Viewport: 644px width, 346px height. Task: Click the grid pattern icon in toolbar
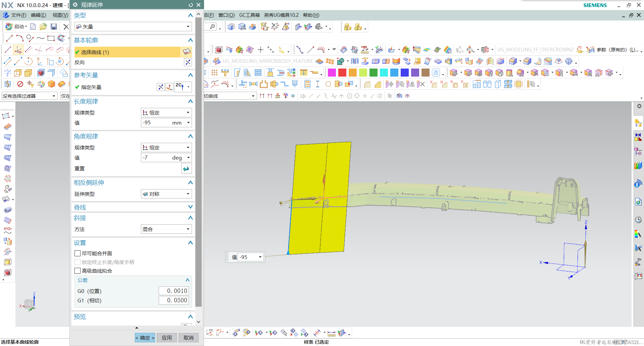[214, 73]
